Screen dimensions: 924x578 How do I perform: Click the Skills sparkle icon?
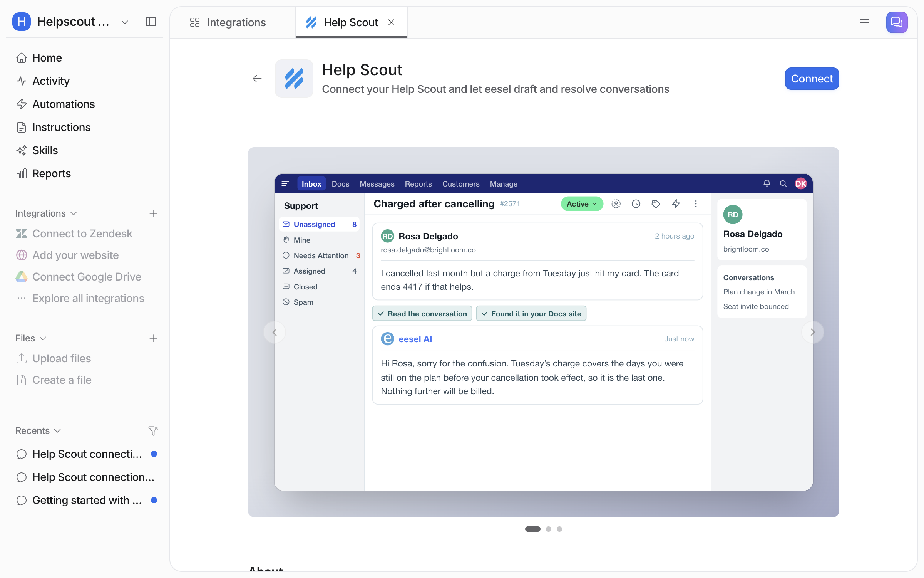click(22, 150)
